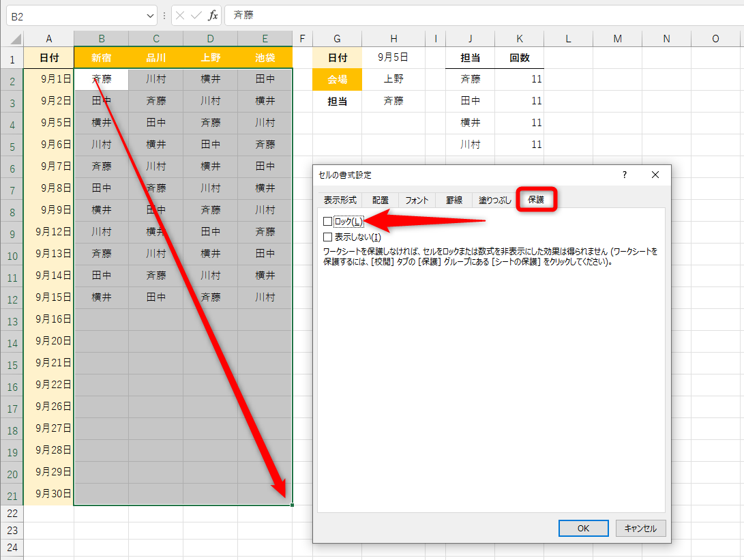The height and width of the screenshot is (560, 744).
Task: Open the dialog Help via the ? icon
Action: click(x=623, y=175)
